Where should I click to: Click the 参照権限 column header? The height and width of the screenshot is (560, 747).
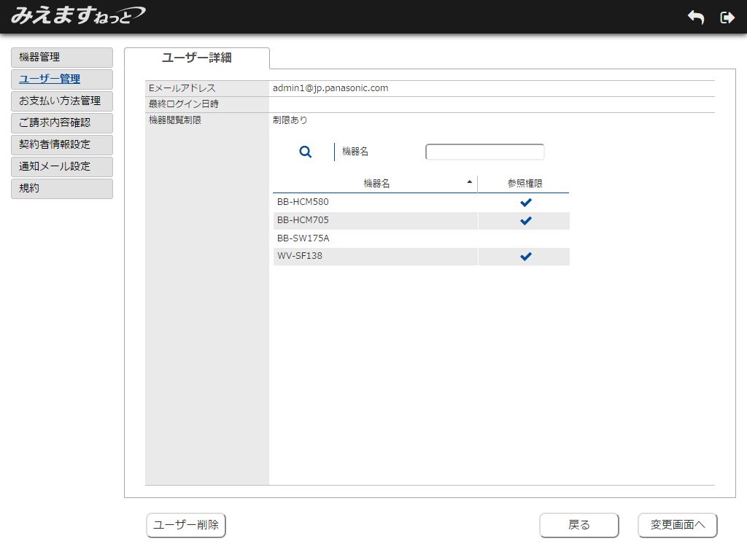tap(525, 184)
